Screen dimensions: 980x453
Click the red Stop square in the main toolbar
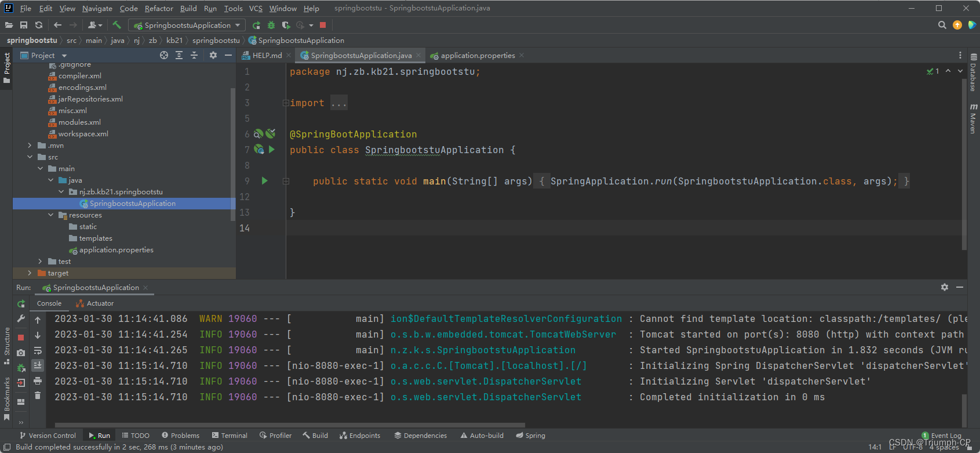[323, 25]
